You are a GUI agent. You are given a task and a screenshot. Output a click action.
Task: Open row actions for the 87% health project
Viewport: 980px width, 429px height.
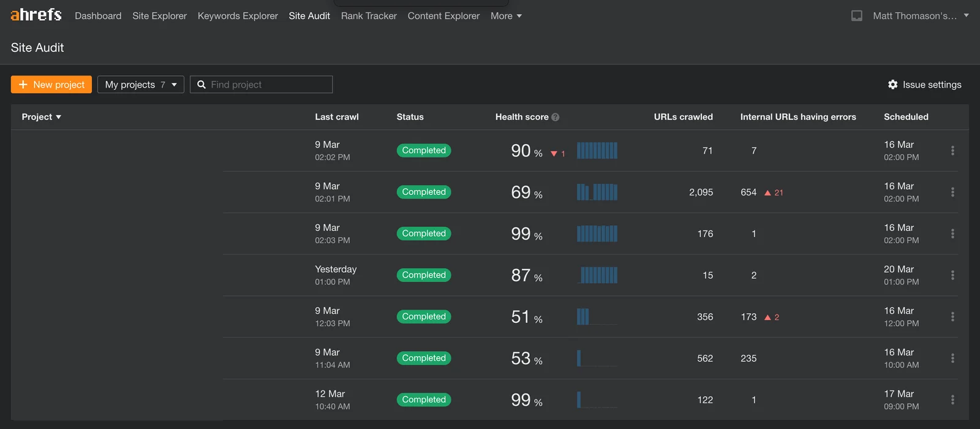tap(952, 275)
